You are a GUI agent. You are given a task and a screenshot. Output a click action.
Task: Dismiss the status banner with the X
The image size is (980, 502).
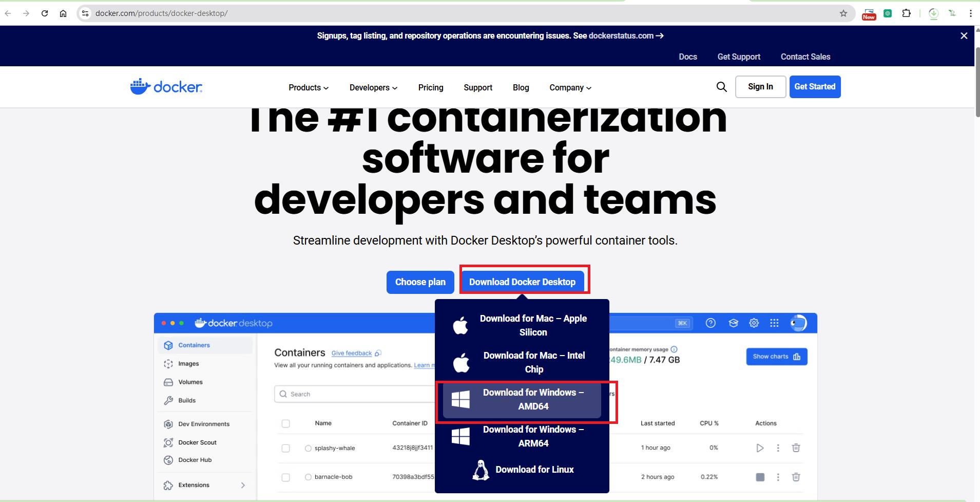[964, 35]
